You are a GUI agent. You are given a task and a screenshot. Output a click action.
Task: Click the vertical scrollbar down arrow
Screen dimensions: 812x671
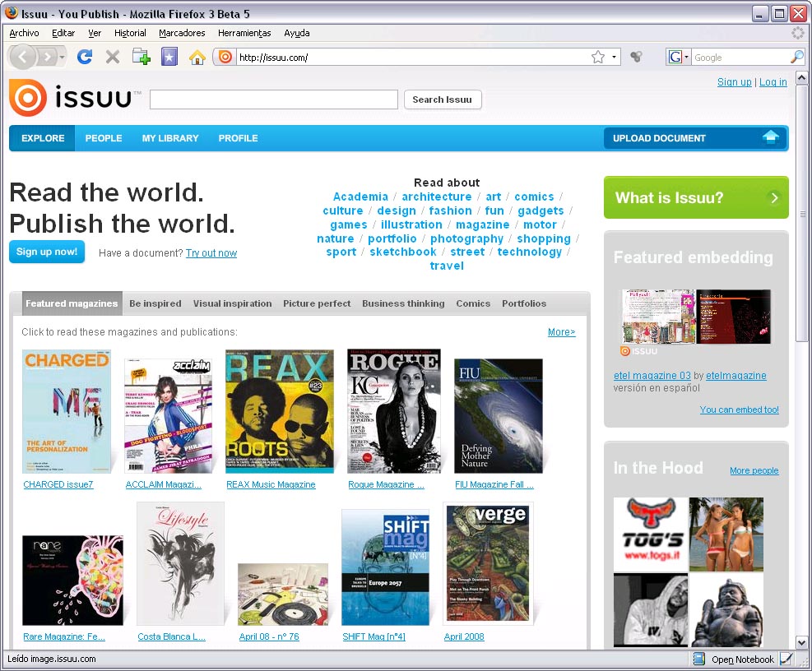pyautogui.click(x=801, y=642)
